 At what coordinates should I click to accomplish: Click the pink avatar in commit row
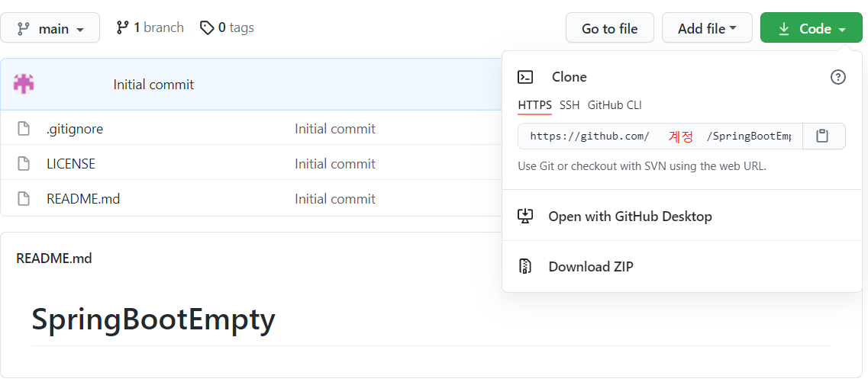(x=24, y=84)
